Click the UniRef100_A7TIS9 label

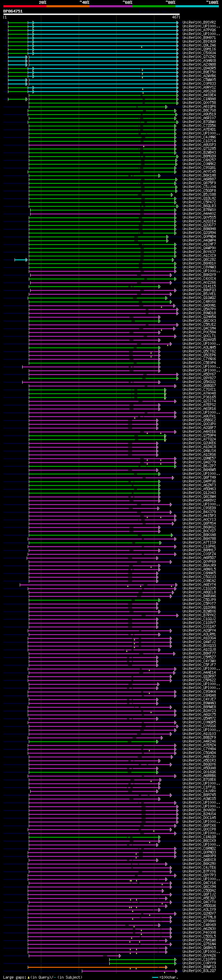coord(199,542)
